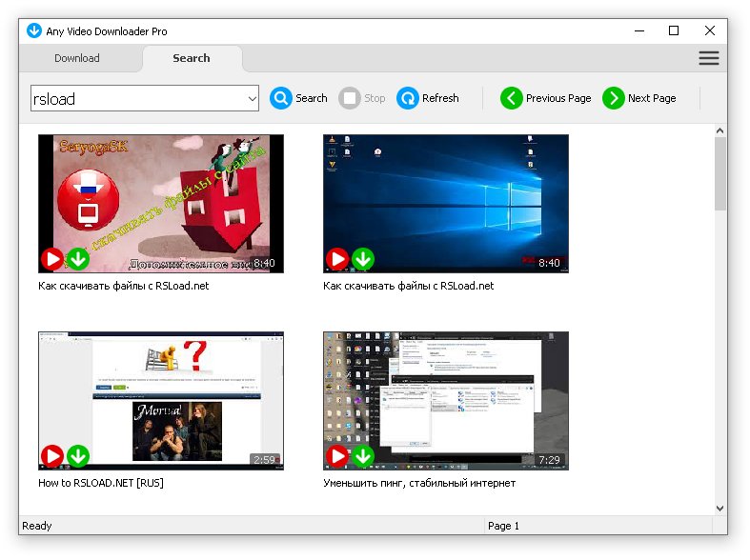The width and height of the screenshot is (750, 560).
Task: Open the Windows 10 desktop thumbnail
Action: click(446, 204)
